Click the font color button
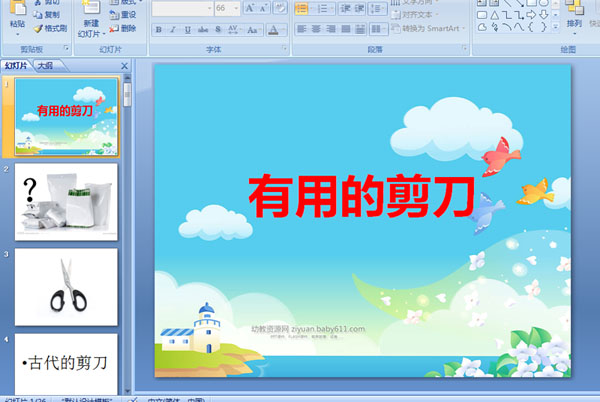Image resolution: width=600 pixels, height=402 pixels. tap(277, 30)
